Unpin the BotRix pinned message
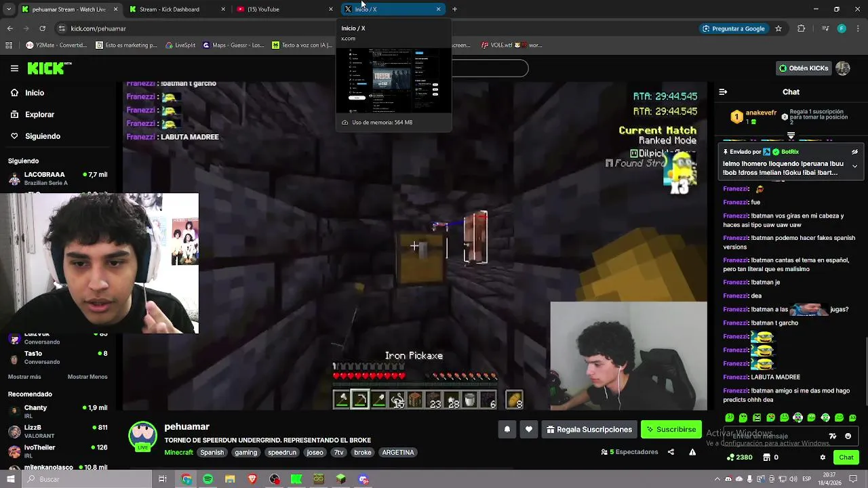The width and height of the screenshot is (868, 488). click(x=854, y=152)
